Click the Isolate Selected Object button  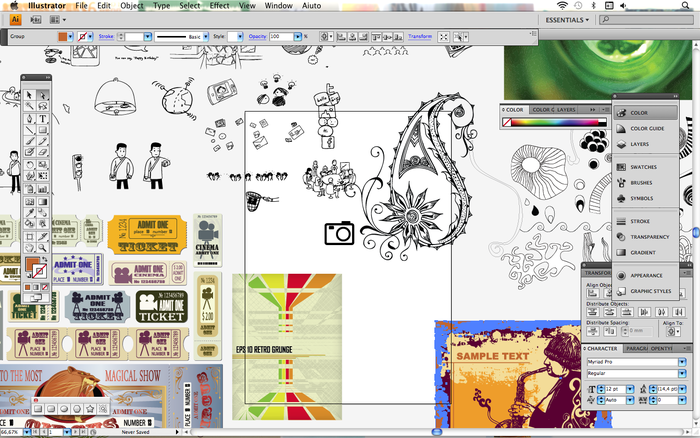pos(444,37)
